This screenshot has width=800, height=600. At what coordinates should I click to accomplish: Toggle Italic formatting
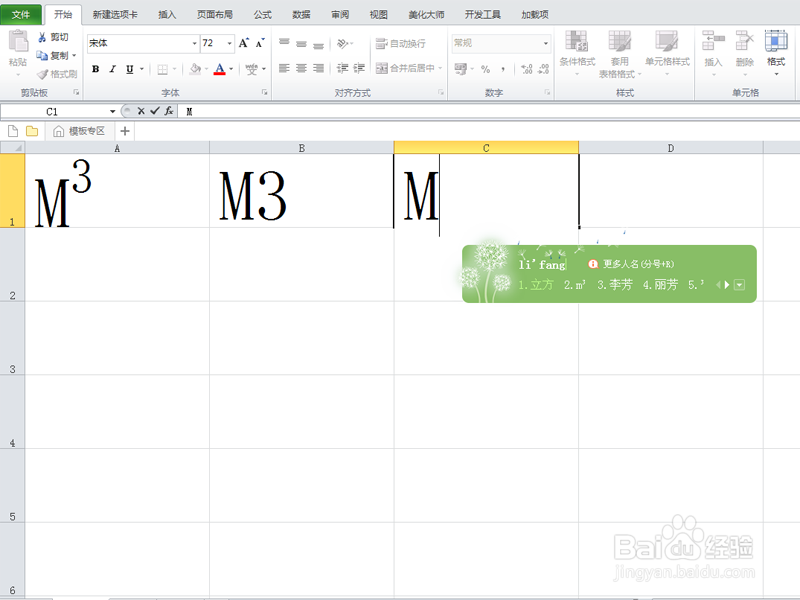pyautogui.click(x=112, y=69)
